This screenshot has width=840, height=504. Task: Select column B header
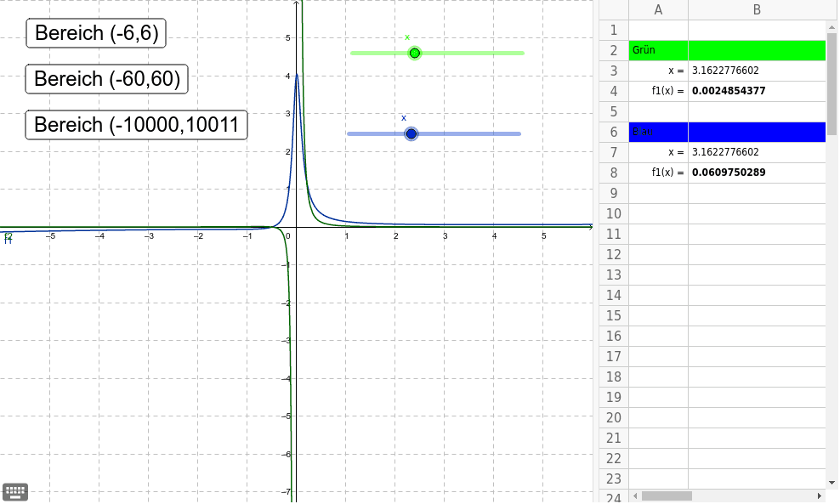pos(757,9)
